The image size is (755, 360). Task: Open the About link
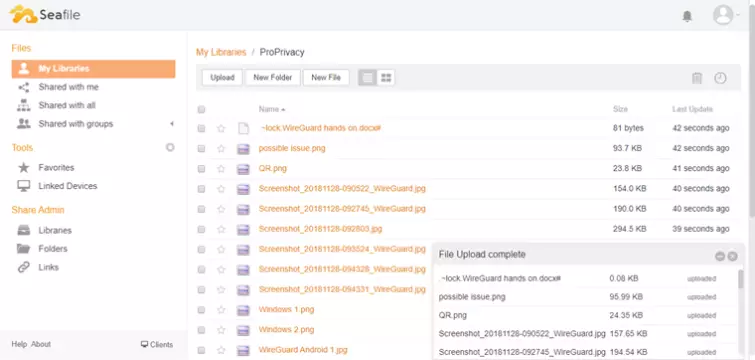pos(41,344)
